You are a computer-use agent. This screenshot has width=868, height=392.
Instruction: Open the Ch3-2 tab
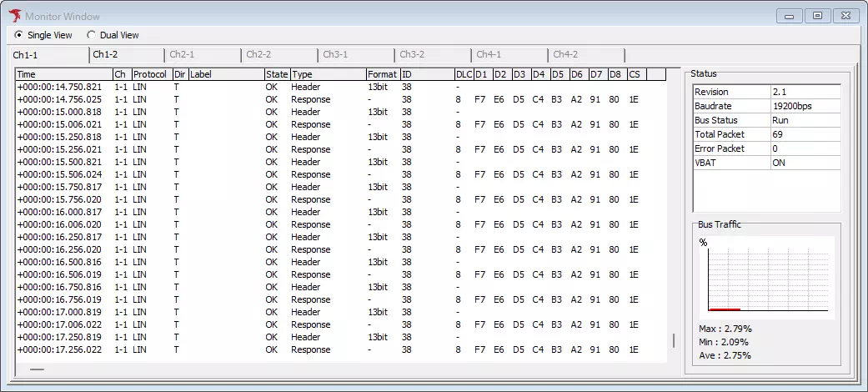pos(412,55)
